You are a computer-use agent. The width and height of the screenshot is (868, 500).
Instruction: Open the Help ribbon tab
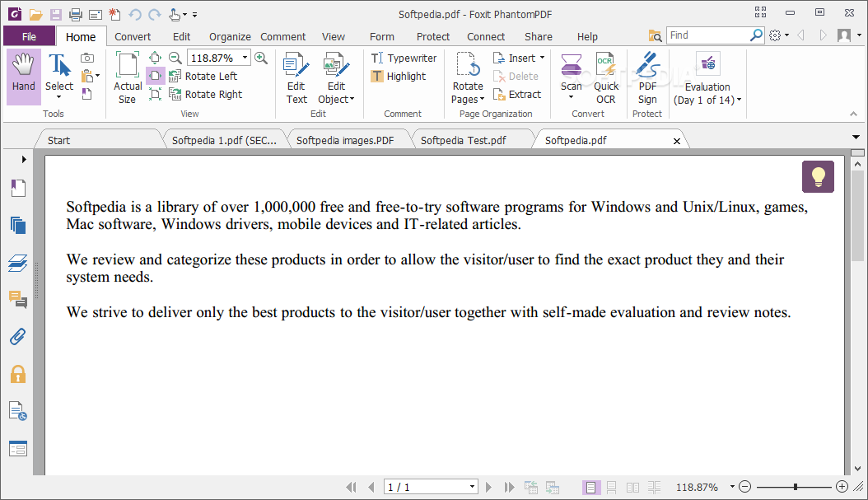pyautogui.click(x=587, y=36)
